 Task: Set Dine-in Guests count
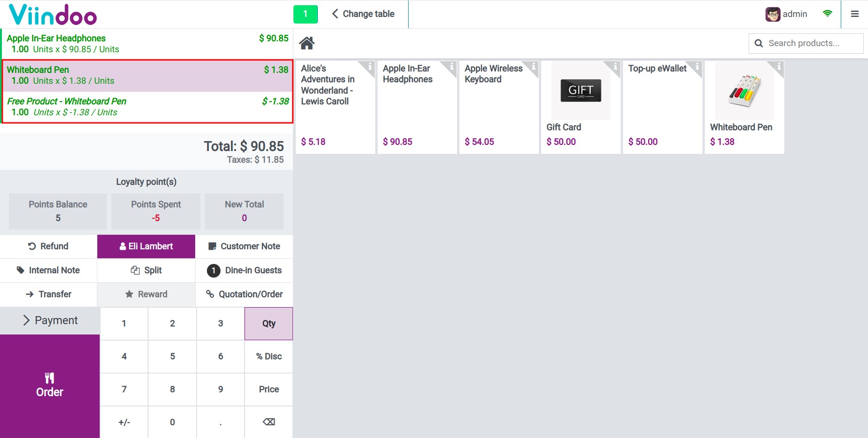point(244,271)
